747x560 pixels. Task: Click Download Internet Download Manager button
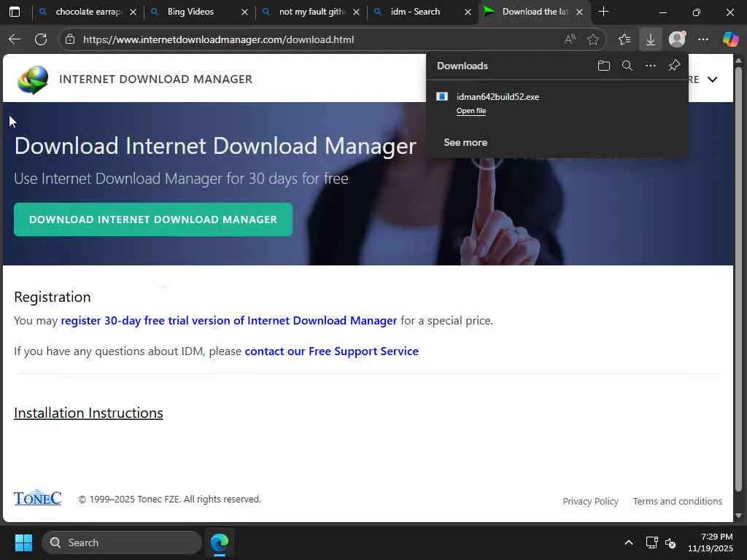point(153,219)
